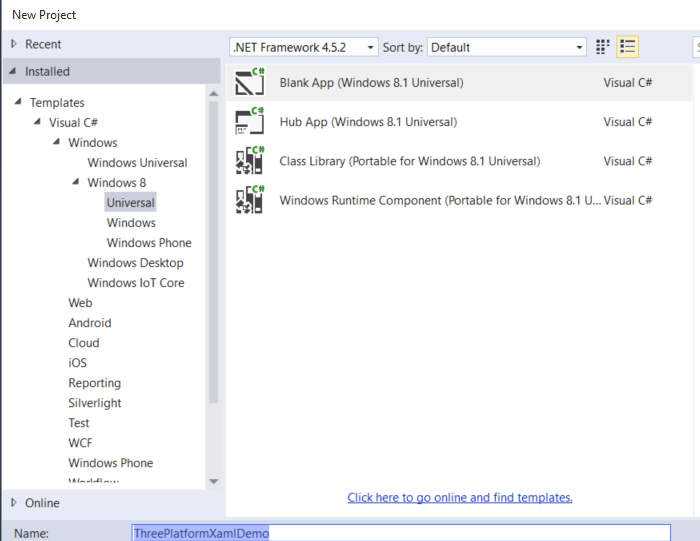Click the project Name input field
The image size is (700, 541).
pos(400,533)
